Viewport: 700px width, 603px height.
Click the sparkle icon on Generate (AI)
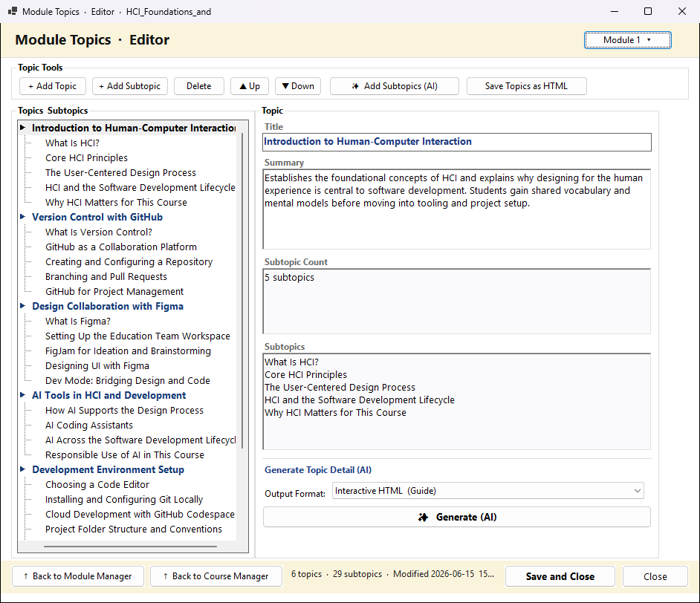click(424, 517)
